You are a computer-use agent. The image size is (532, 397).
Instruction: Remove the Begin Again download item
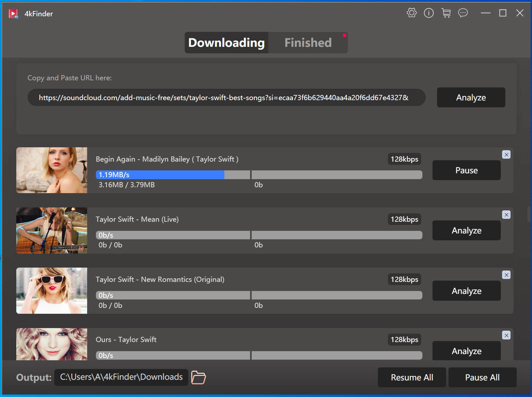pos(506,154)
